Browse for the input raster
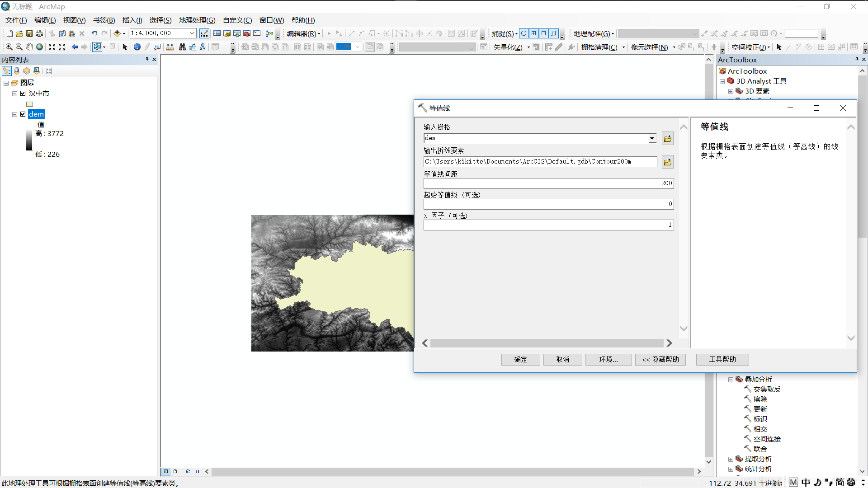 pyautogui.click(x=668, y=139)
